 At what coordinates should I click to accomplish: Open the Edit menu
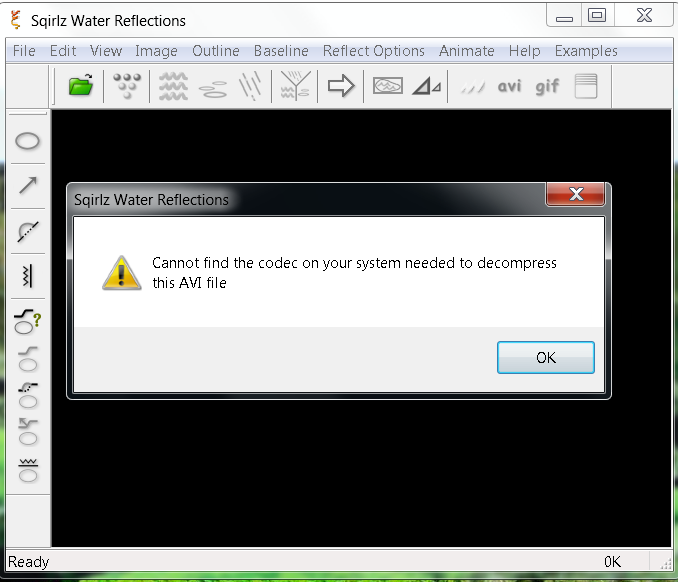(x=63, y=51)
